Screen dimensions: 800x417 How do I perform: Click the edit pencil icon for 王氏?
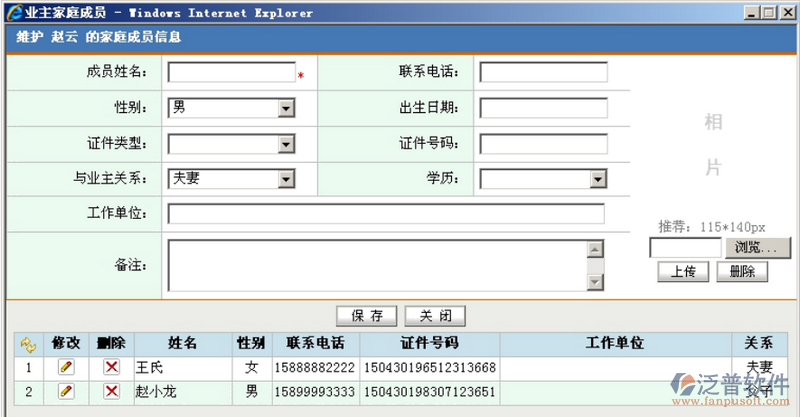(67, 367)
